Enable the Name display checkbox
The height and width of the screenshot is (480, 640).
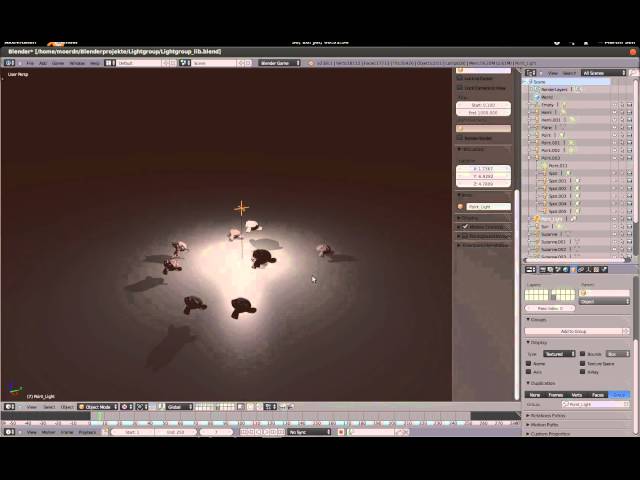point(529,363)
